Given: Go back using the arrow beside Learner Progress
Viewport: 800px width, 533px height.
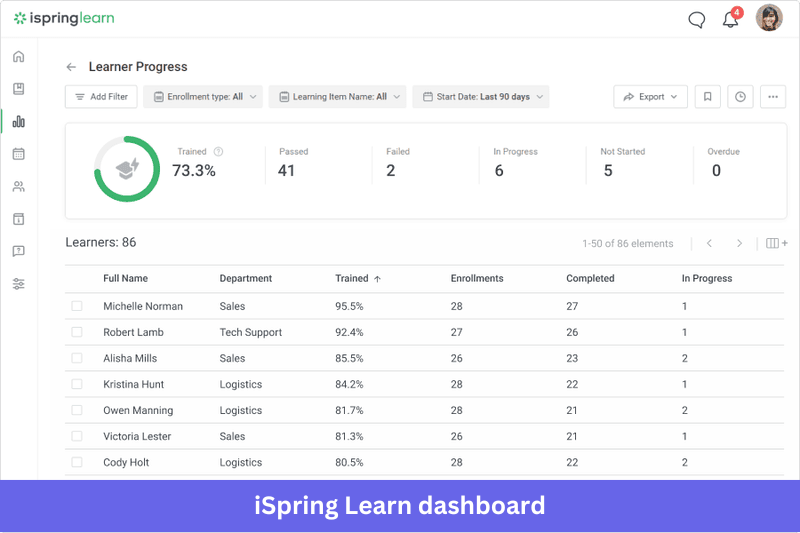Looking at the screenshot, I should click(x=71, y=67).
